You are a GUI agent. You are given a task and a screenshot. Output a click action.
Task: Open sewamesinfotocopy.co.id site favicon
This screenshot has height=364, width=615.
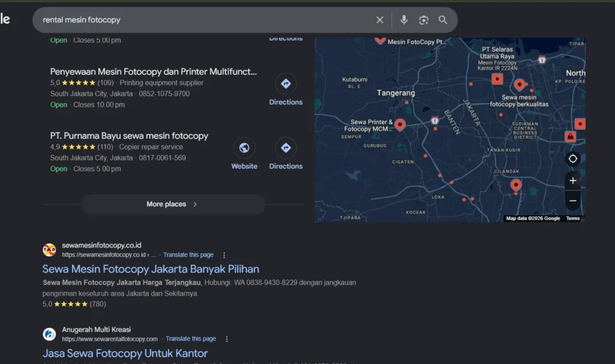click(x=49, y=250)
